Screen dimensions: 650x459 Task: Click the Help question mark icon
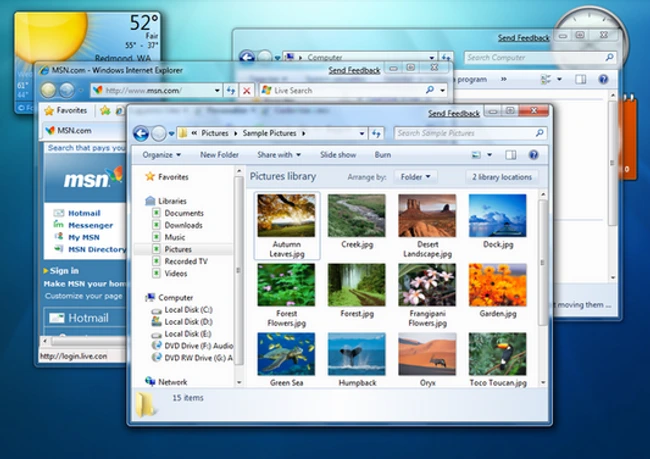pos(533,155)
